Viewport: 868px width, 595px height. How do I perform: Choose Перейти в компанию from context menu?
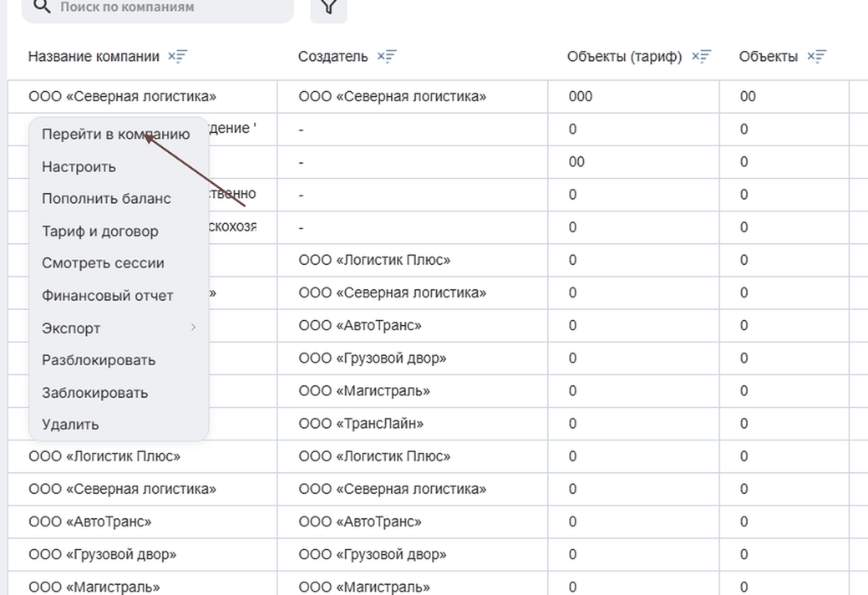(115, 134)
